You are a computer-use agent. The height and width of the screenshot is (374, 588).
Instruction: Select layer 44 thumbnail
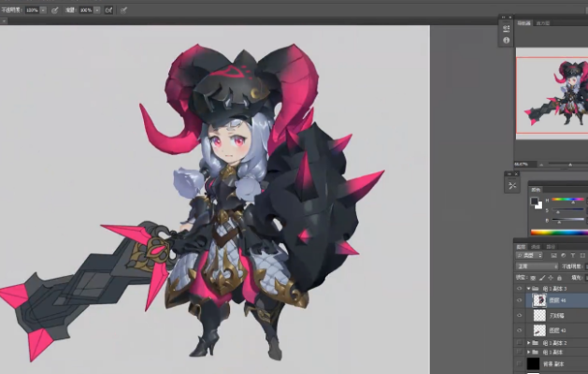tap(539, 300)
